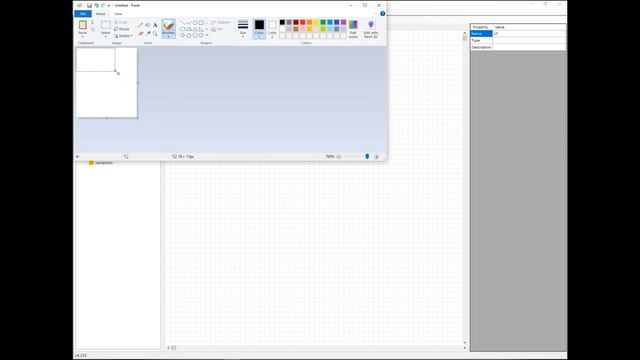The width and height of the screenshot is (640, 360).
Task: Click zoom out minus button in Paint status bar
Action: pos(339,156)
